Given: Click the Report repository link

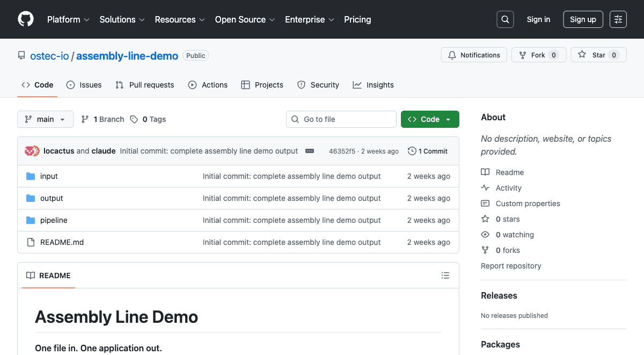Looking at the screenshot, I should coord(511,265).
